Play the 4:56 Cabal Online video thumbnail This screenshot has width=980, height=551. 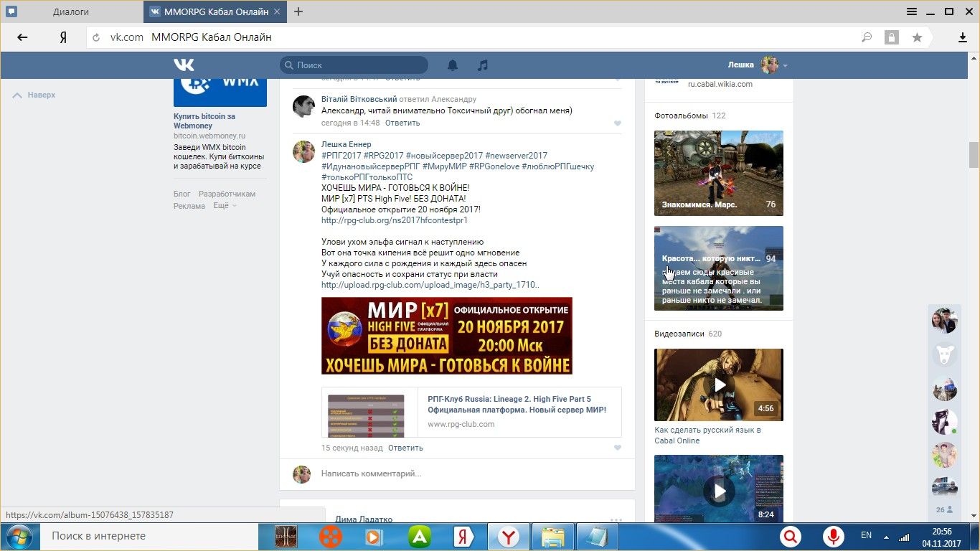718,385
